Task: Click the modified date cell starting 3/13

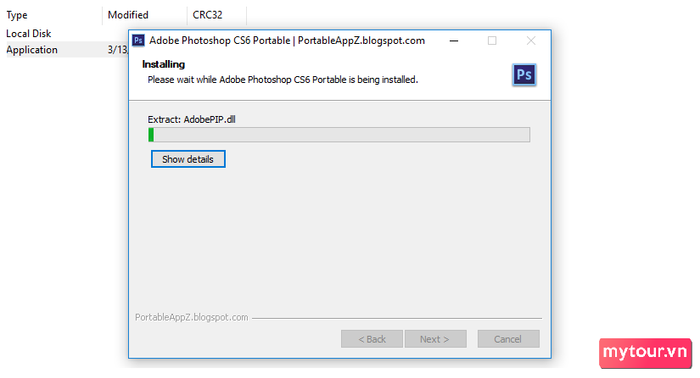Action: (117, 50)
